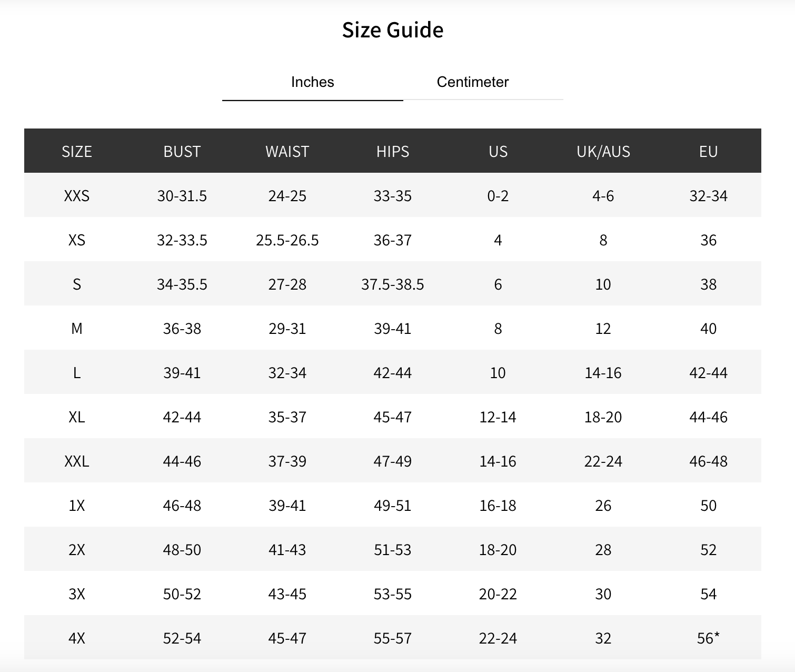Click the UK/AUS column header

pos(603,152)
